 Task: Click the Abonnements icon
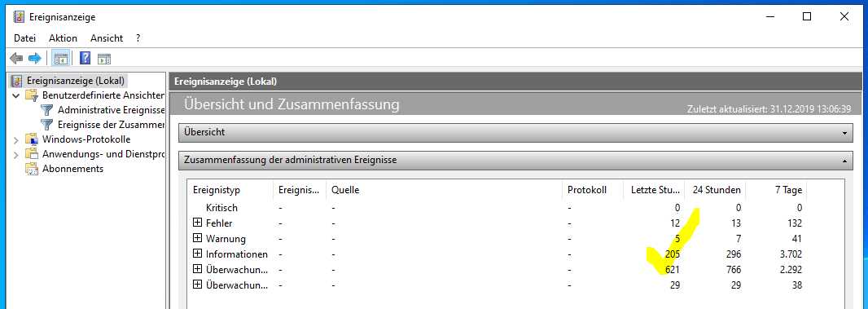(x=31, y=169)
